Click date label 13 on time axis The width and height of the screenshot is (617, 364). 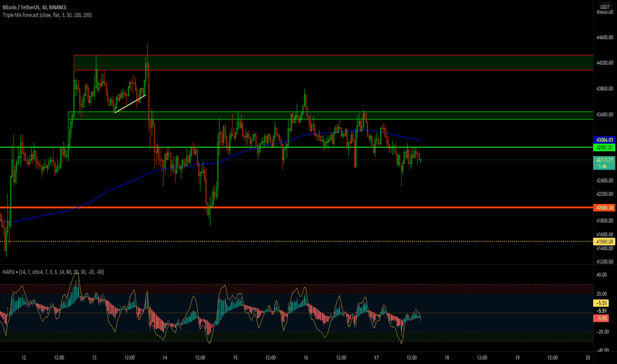(95, 357)
